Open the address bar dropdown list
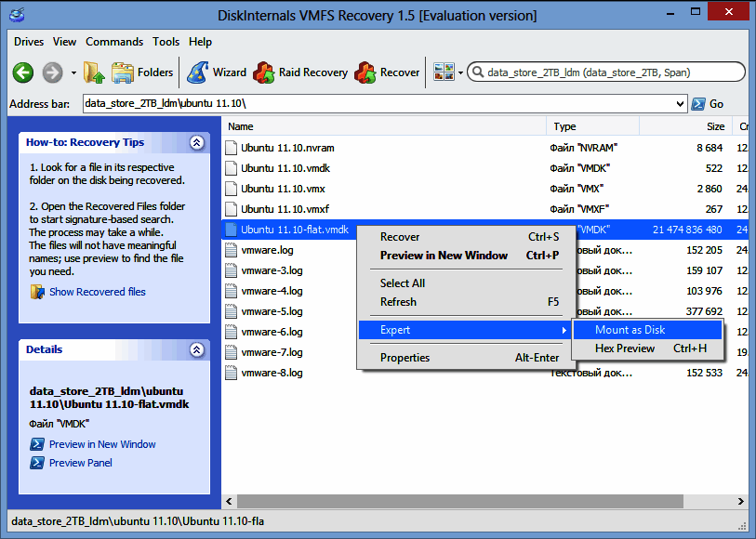Screen dimensions: 756x539 [x=681, y=104]
